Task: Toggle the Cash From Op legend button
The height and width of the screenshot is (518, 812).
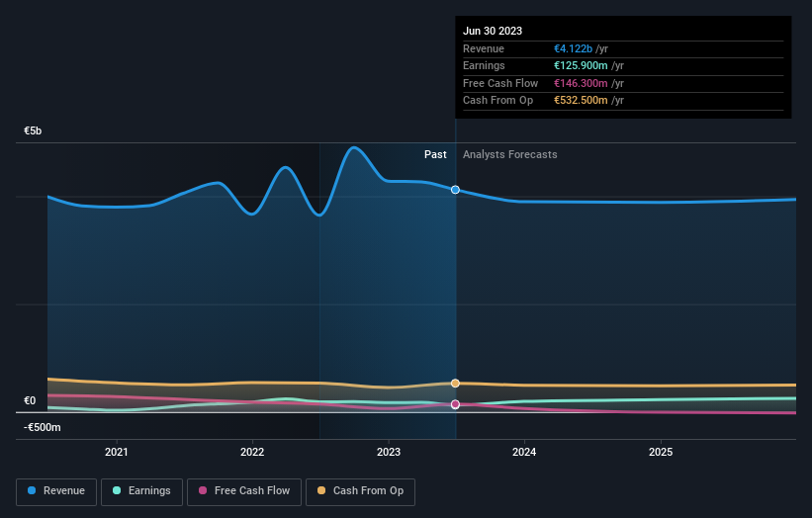Action: (360, 491)
